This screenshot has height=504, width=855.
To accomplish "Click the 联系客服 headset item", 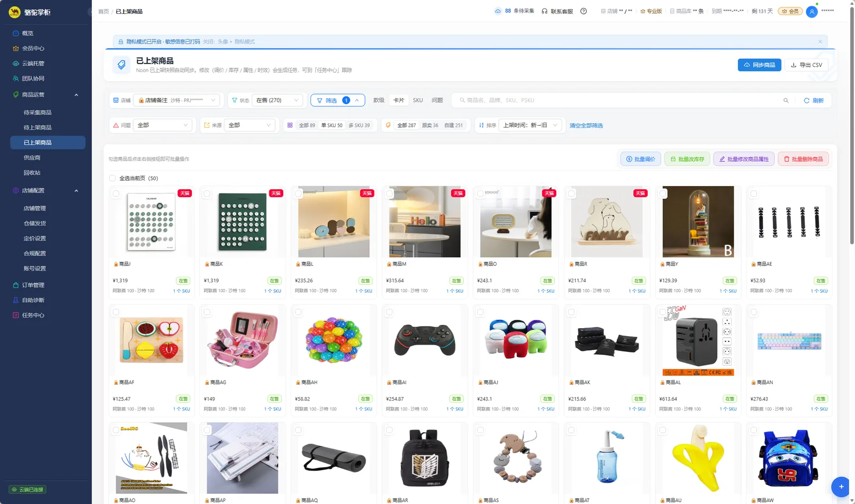I will (x=557, y=11).
